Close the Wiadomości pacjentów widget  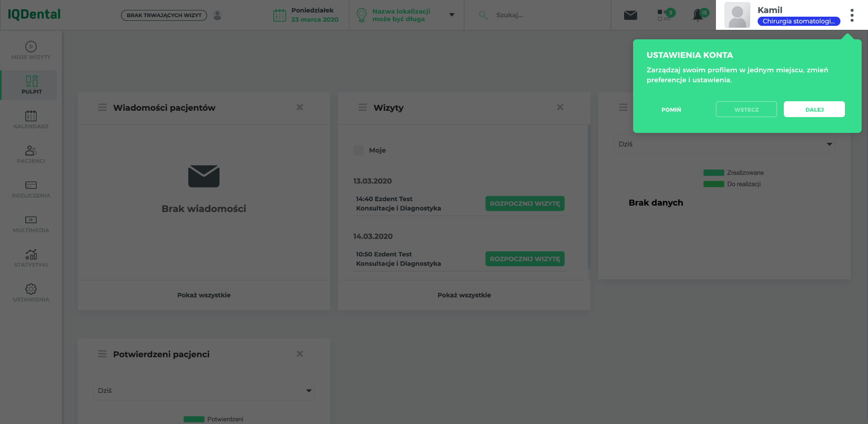[x=300, y=107]
